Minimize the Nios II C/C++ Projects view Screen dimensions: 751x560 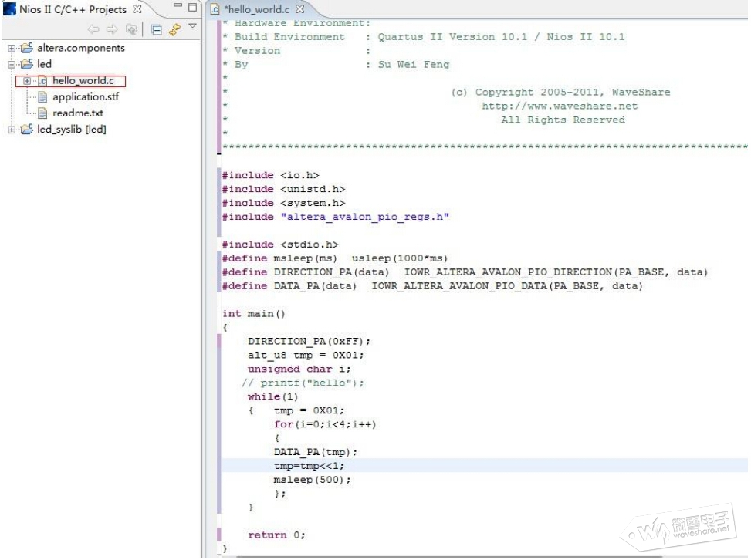(178, 5)
